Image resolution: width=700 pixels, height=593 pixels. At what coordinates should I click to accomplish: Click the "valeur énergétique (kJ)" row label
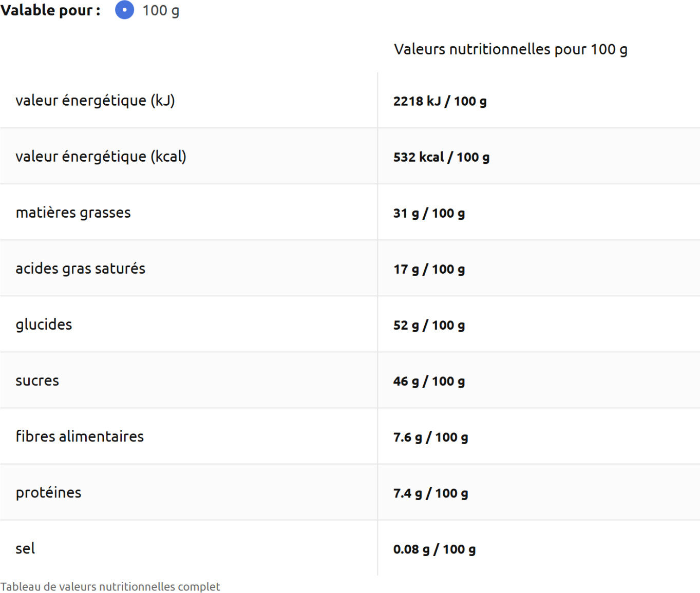pos(95,101)
